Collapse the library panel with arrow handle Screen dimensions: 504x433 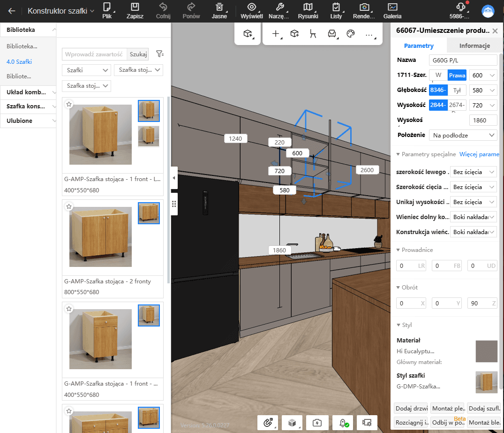[x=174, y=178]
